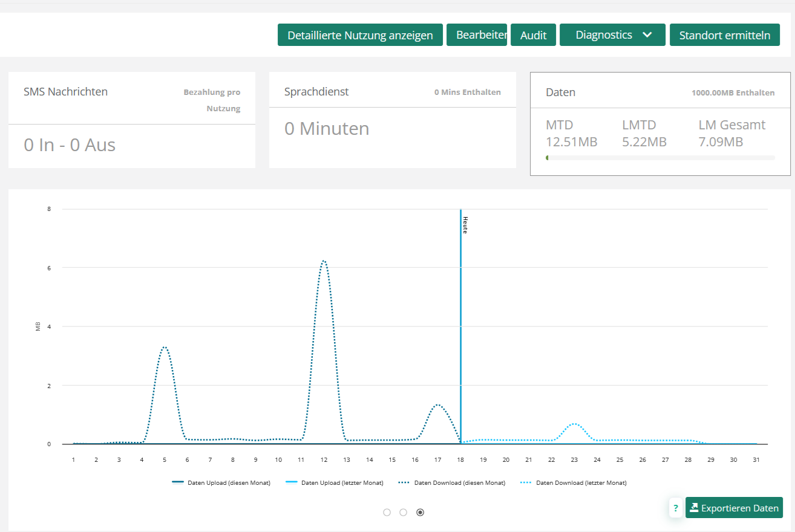Toggle Daten Download (letzter Monat) legend marker
This screenshot has width=795, height=532.
pos(526,482)
